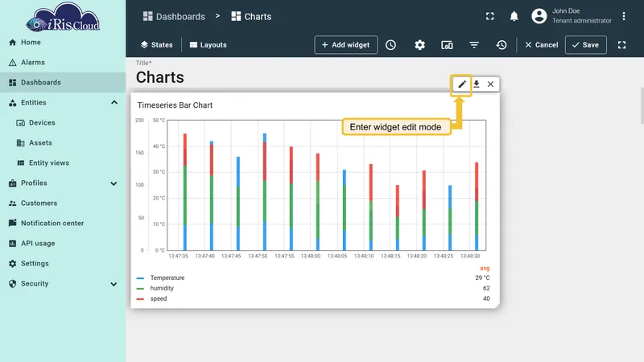Image resolution: width=644 pixels, height=362 pixels.
Task: Click the Timeseries Bar Chart title
Action: point(175,105)
